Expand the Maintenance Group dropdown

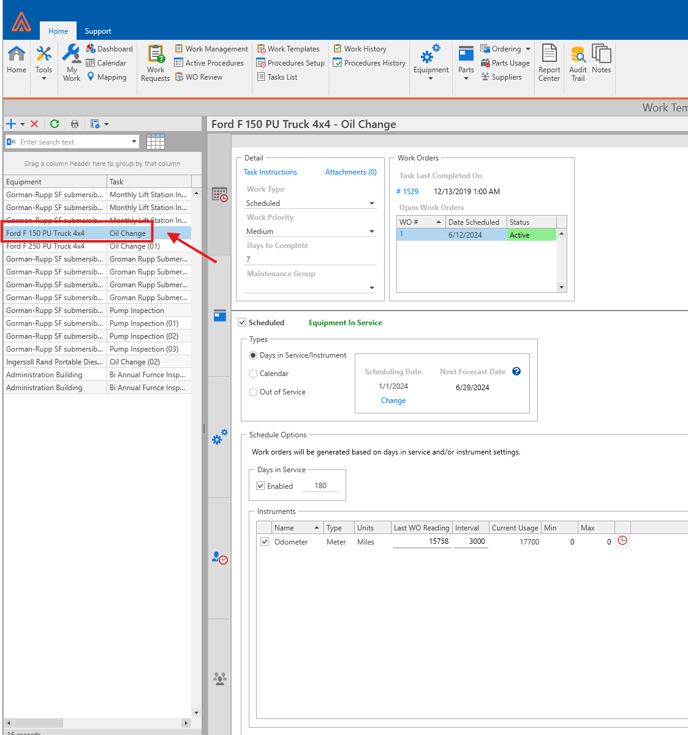coord(372,288)
